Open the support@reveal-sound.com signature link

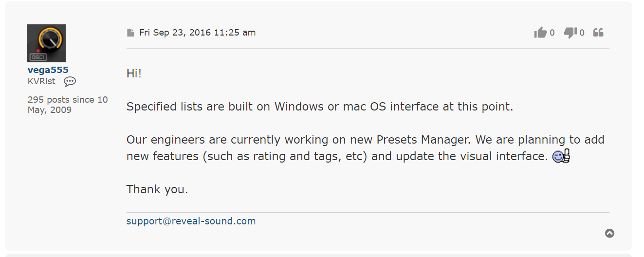tap(191, 221)
